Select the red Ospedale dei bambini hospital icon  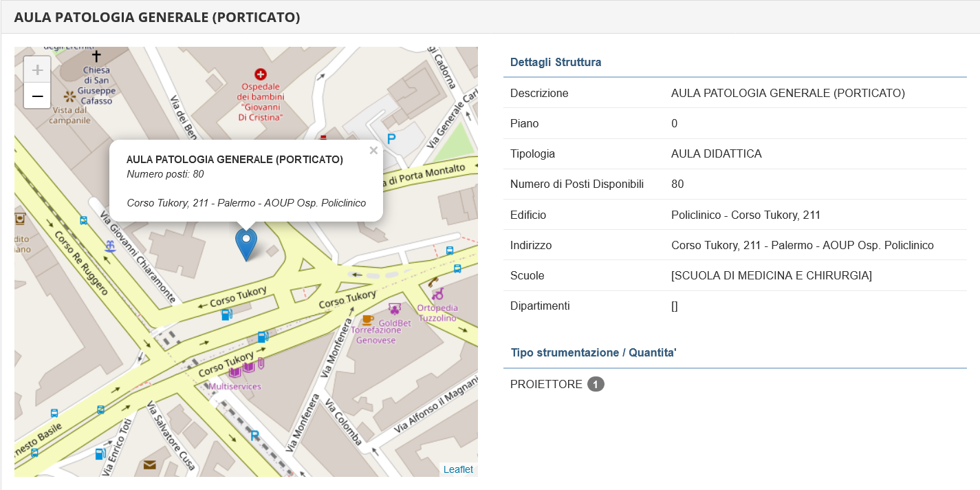coord(260,74)
